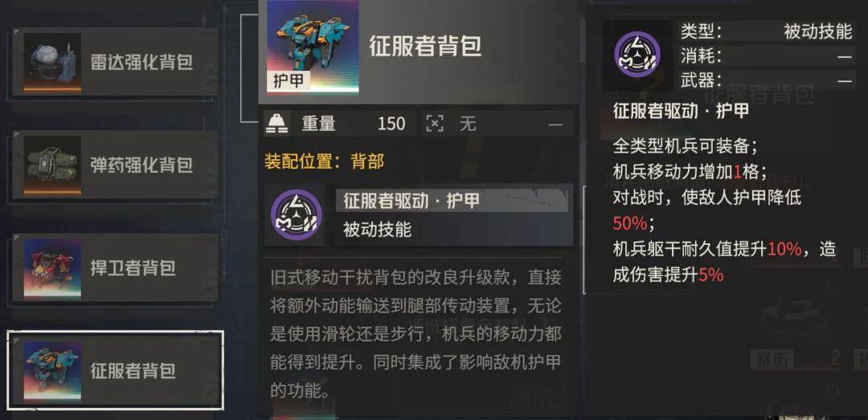Select the 雷达强化背包 list entry

click(x=115, y=63)
